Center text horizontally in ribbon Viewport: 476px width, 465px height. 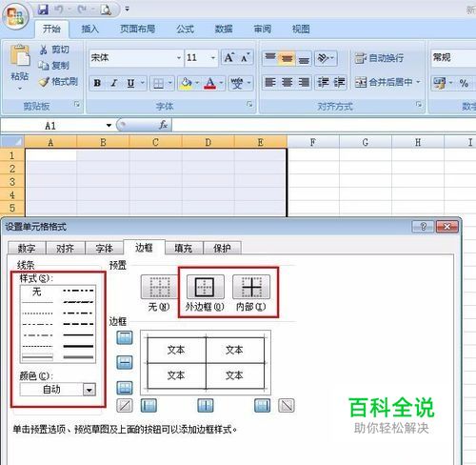pyautogui.click(x=287, y=83)
